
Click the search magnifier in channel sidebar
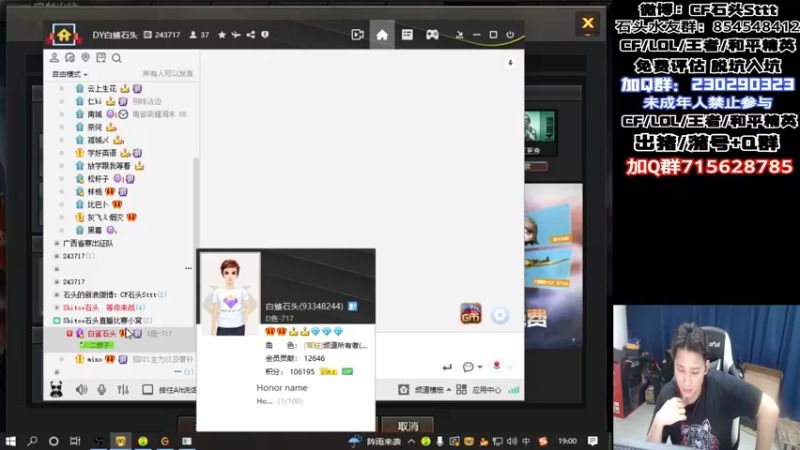(x=116, y=58)
